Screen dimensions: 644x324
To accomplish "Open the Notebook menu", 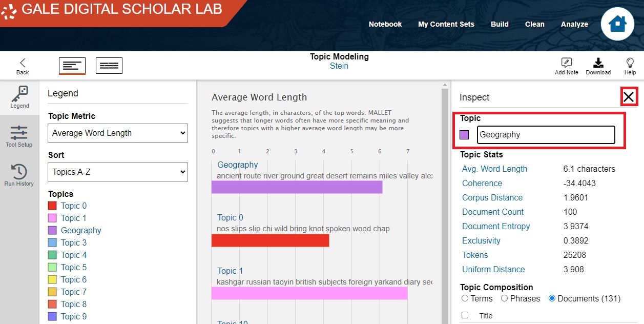I will coord(385,24).
